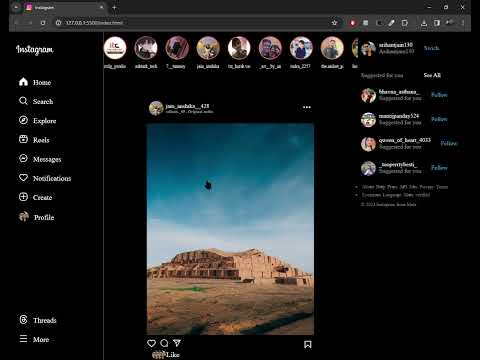The width and height of the screenshot is (480, 360).
Task: Click the desert building post image
Action: (230, 229)
